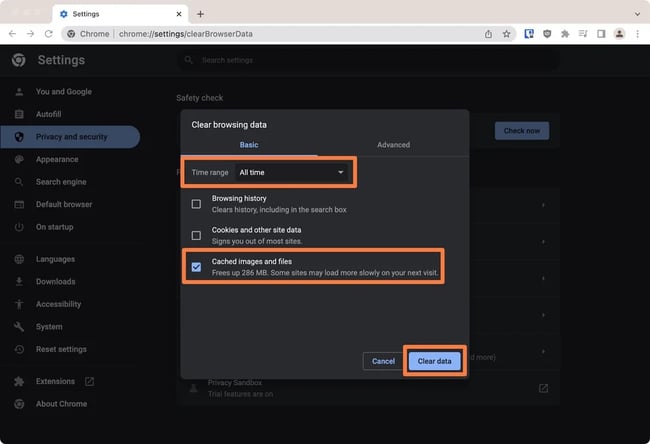Open a new tab with plus icon
The image size is (650, 444).
click(200, 14)
